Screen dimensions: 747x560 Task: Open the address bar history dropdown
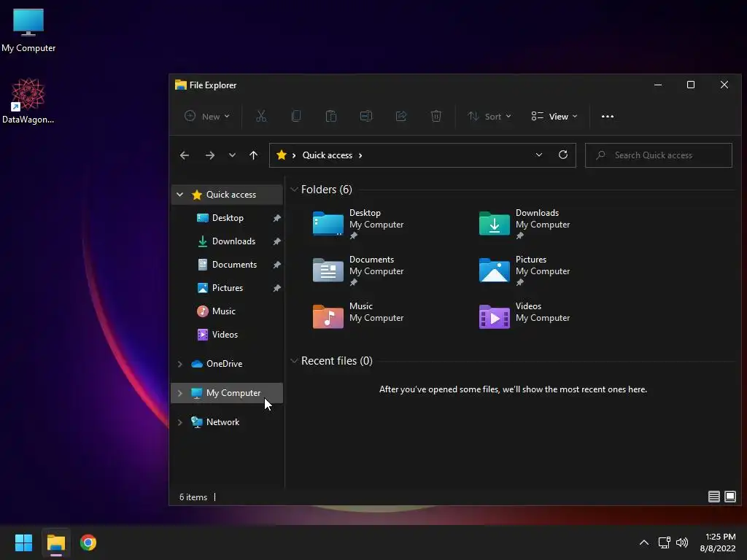[x=539, y=155]
